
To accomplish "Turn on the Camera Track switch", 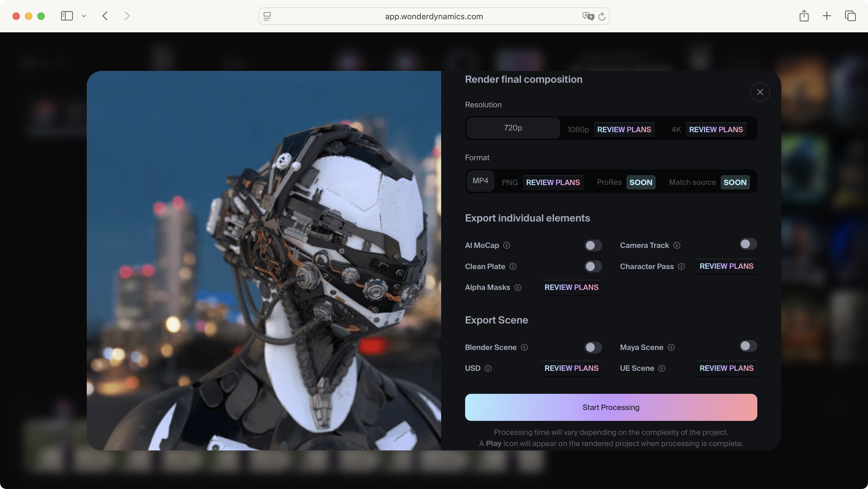I will click(x=748, y=244).
